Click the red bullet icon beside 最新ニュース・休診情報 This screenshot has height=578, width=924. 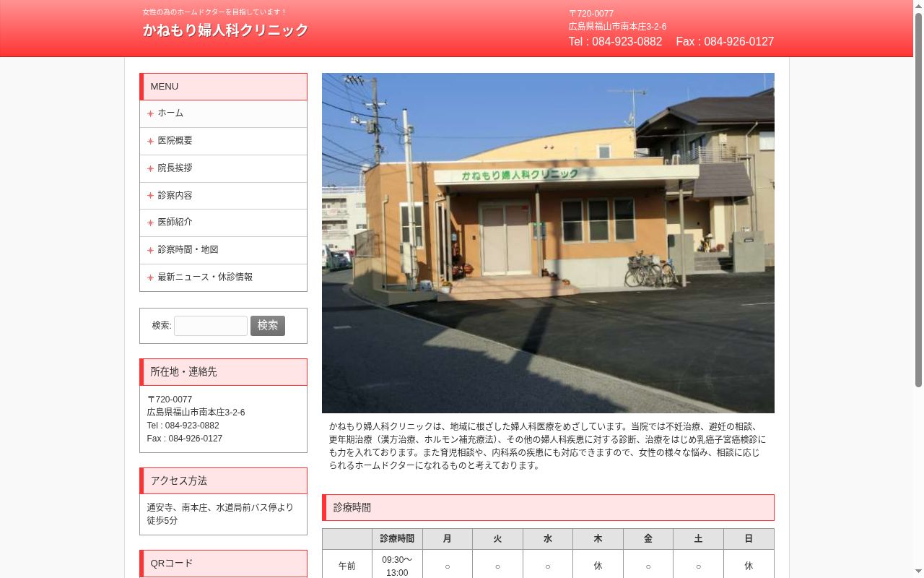point(150,277)
